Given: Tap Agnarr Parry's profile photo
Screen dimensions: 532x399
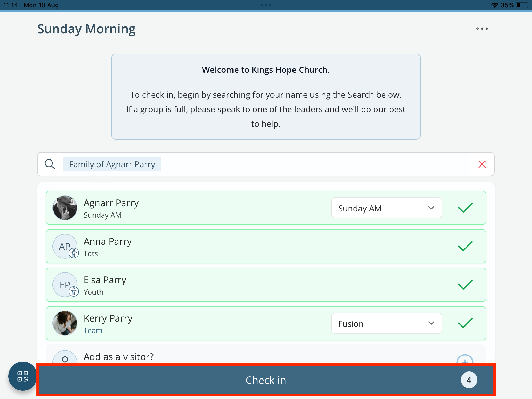Looking at the screenshot, I should [x=65, y=208].
